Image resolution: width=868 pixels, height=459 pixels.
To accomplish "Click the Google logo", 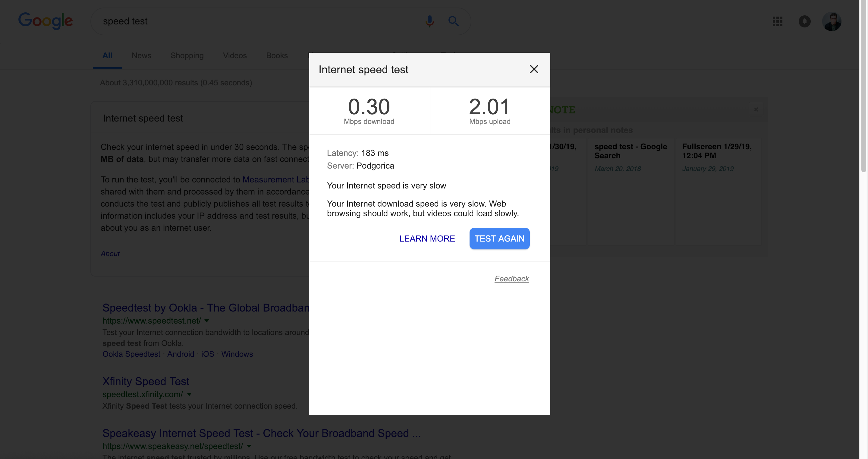I will pyautogui.click(x=45, y=21).
